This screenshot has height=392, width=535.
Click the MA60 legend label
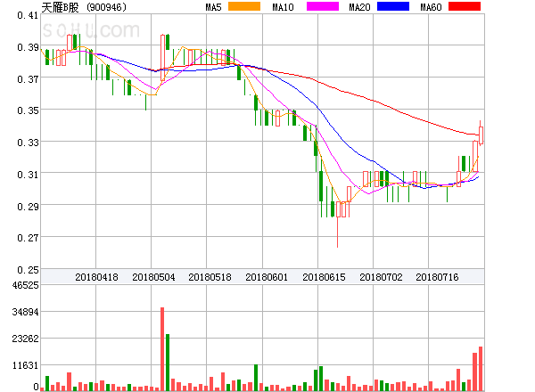pos(431,7)
